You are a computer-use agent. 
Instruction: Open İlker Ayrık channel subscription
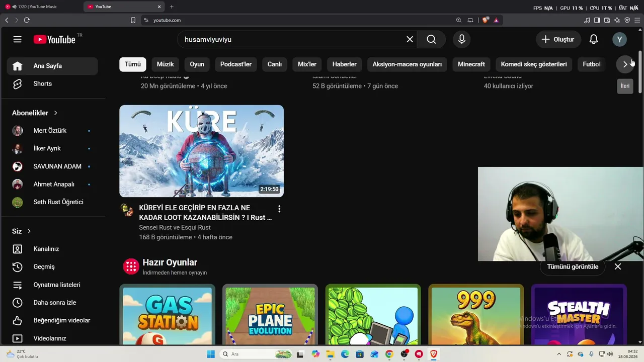pyautogui.click(x=52, y=148)
